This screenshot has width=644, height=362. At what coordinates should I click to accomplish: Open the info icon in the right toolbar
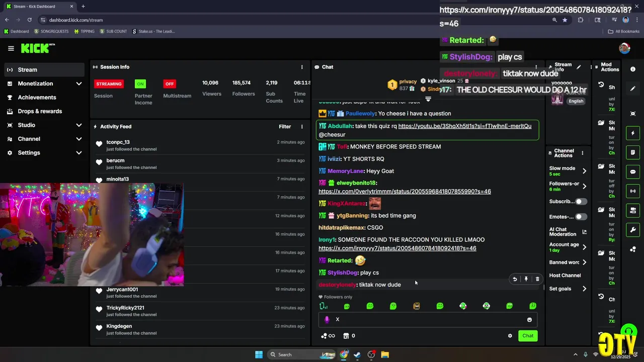pos(633,69)
